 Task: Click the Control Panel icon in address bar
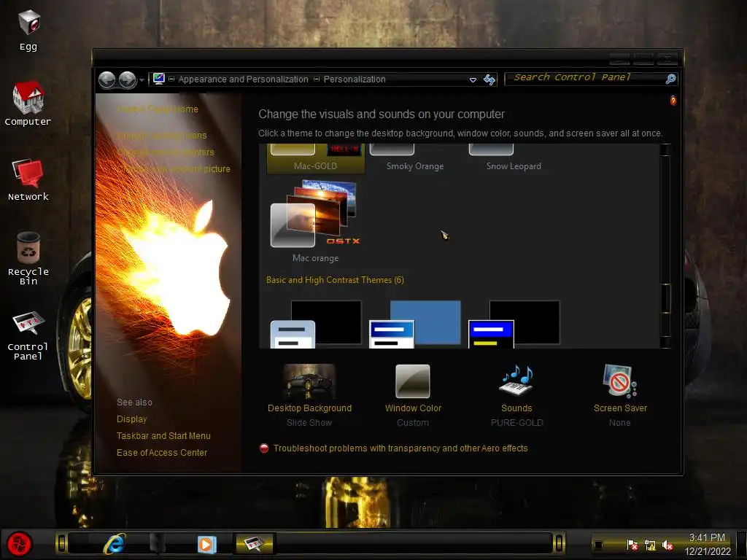[x=158, y=79]
